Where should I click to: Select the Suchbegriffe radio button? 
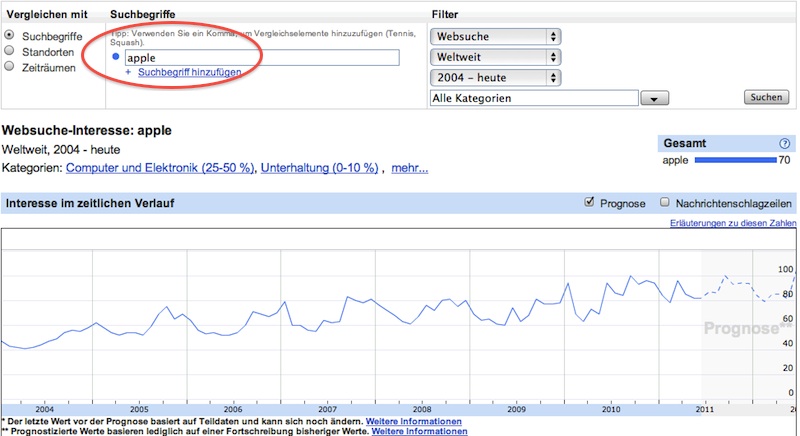tap(10, 35)
